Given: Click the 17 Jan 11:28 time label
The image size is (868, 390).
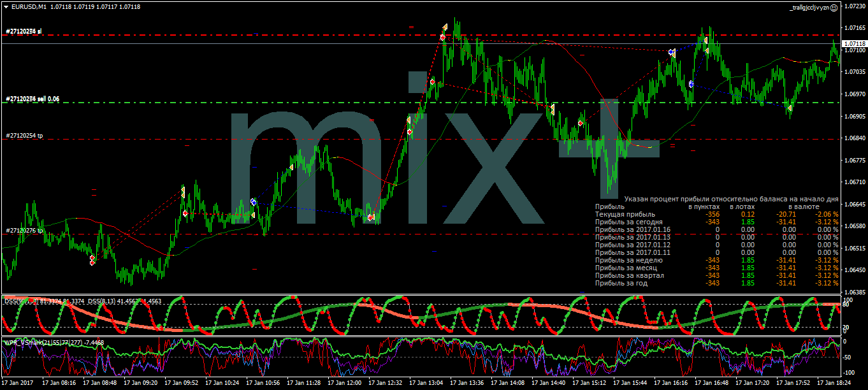Looking at the screenshot, I should click(304, 384).
